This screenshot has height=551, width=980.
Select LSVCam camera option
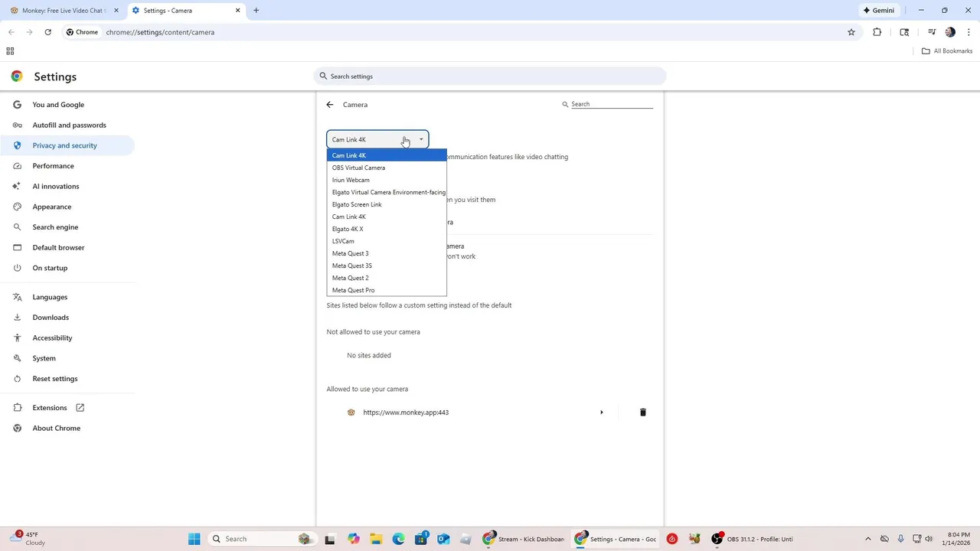(387, 241)
